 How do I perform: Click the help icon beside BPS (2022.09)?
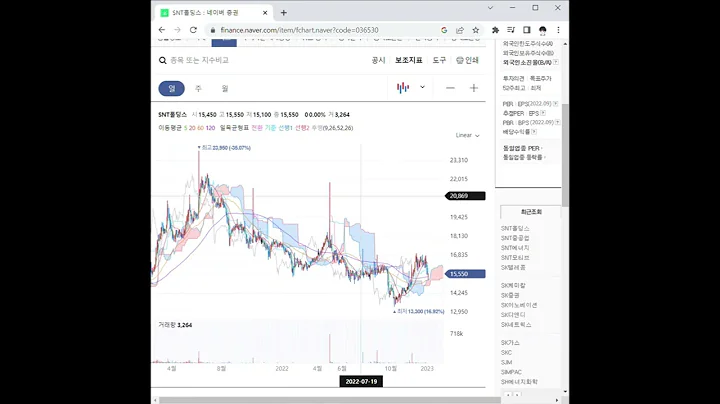(557, 122)
